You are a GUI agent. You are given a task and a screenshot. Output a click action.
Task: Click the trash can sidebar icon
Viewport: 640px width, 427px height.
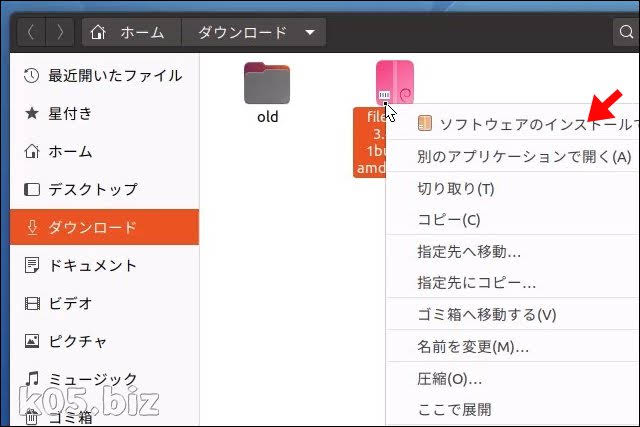32,417
